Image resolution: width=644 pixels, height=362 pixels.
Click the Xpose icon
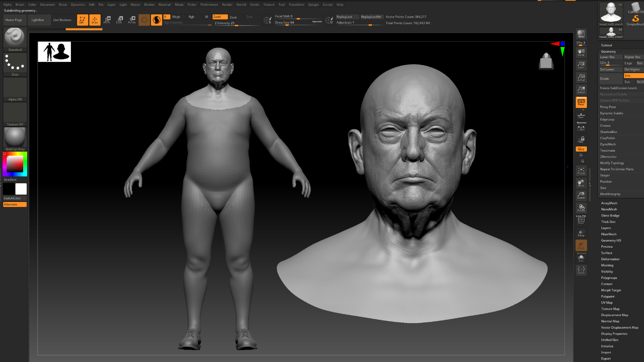click(581, 270)
